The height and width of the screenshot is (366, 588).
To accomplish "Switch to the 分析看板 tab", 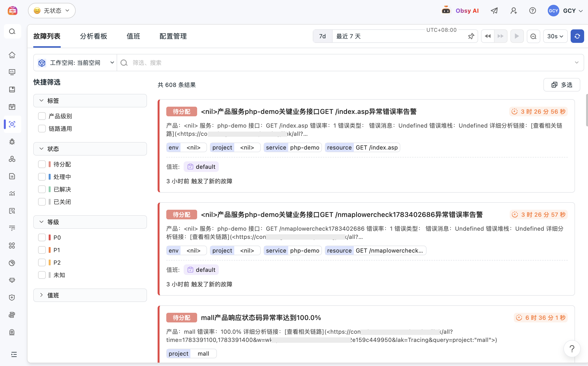I will coord(94,36).
